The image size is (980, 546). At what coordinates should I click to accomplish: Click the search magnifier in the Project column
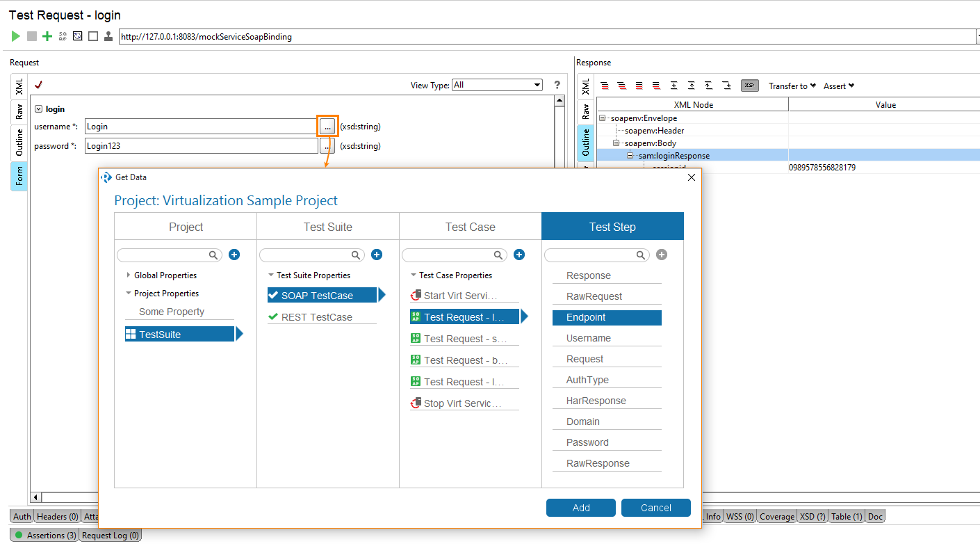213,255
